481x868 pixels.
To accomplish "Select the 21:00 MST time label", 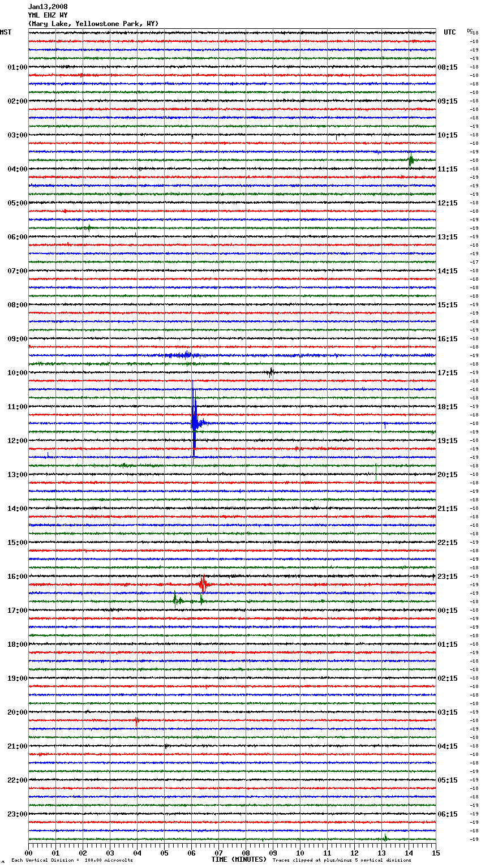I will point(18,746).
